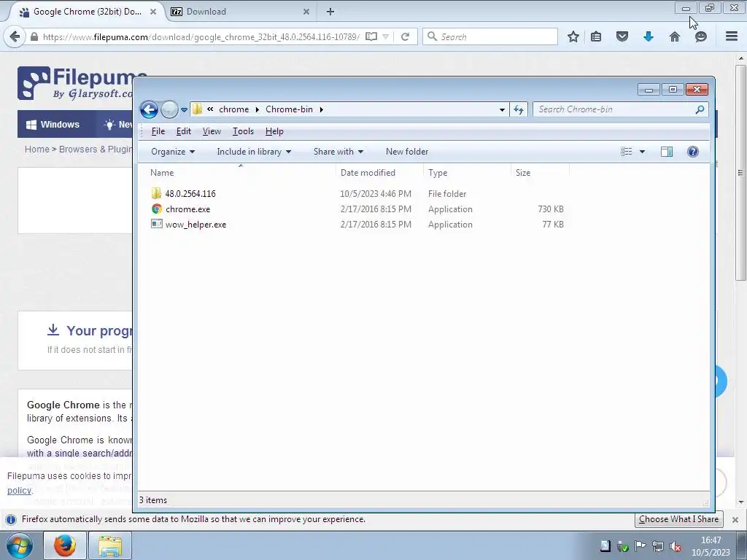Go back in Firefox
The height and width of the screenshot is (560, 747).
point(15,36)
